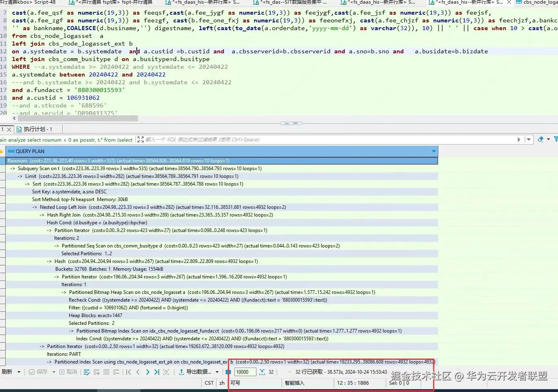The width and height of the screenshot is (558, 392).
Task: Expand the filter history dropdown
Action: pyautogui.click(x=529, y=140)
